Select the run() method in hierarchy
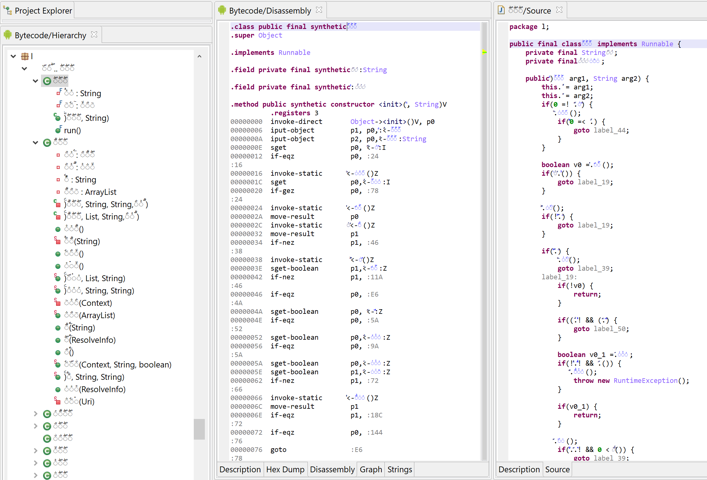Image resolution: width=707 pixels, height=480 pixels. (x=72, y=130)
